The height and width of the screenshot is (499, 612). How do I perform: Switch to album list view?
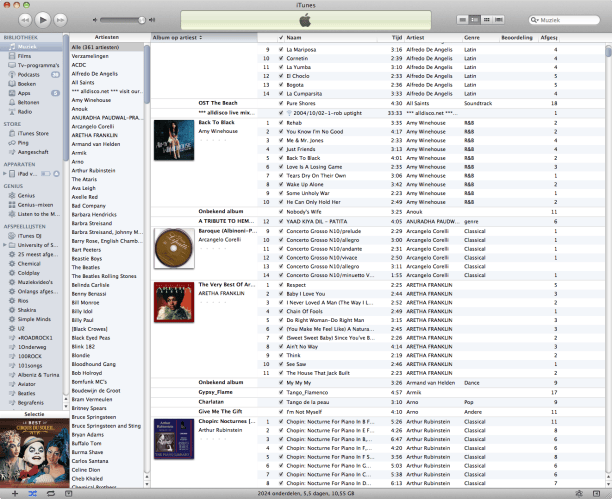tap(475, 20)
